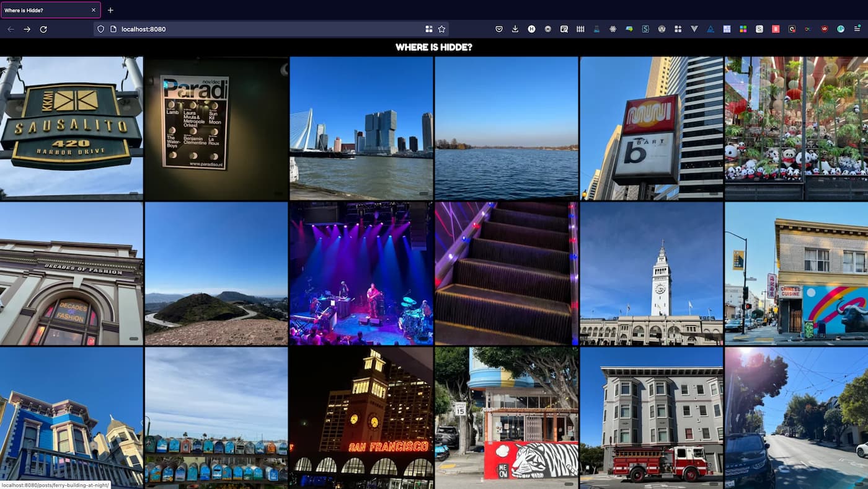Save the page to Pocket
Viewport: 868px width, 489px height.
point(499,29)
